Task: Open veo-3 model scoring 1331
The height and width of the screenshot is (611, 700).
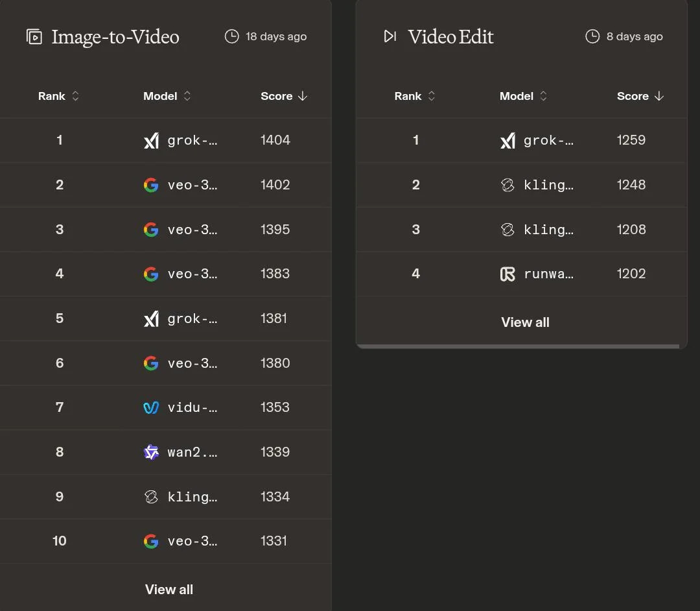Action: pyautogui.click(x=192, y=541)
